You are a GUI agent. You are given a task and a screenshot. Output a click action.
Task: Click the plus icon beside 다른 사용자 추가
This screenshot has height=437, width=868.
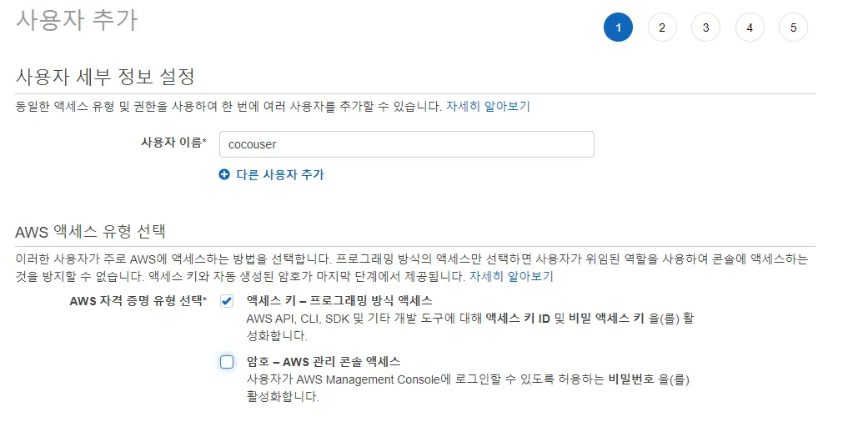coord(223,174)
